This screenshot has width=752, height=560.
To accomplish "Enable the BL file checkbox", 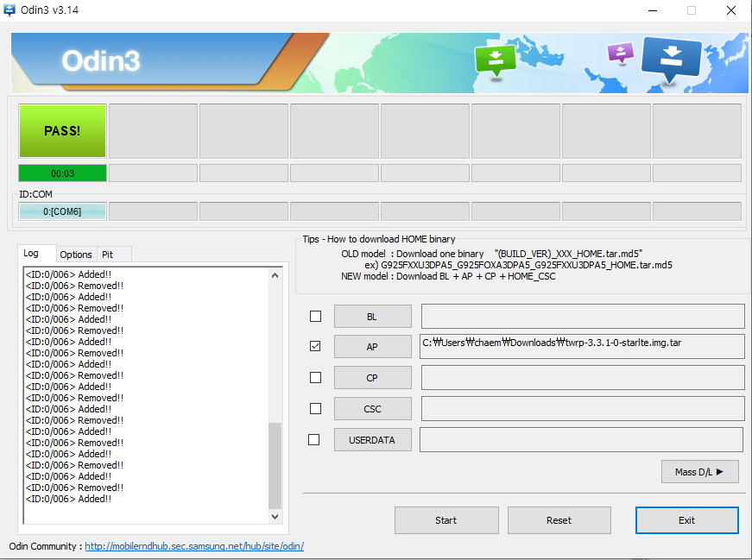I will coord(316,317).
